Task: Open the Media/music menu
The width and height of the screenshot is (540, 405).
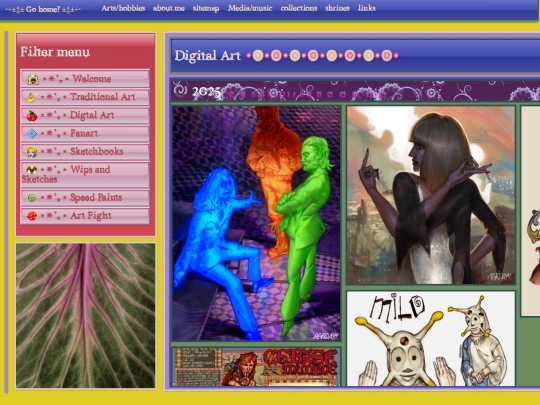Action: [250, 8]
